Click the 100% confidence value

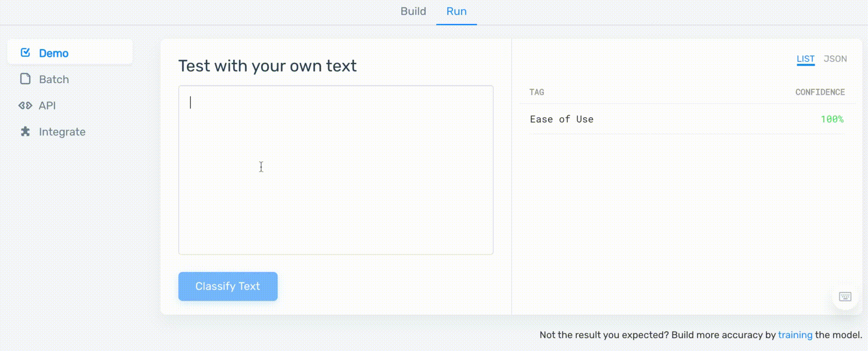click(x=832, y=119)
